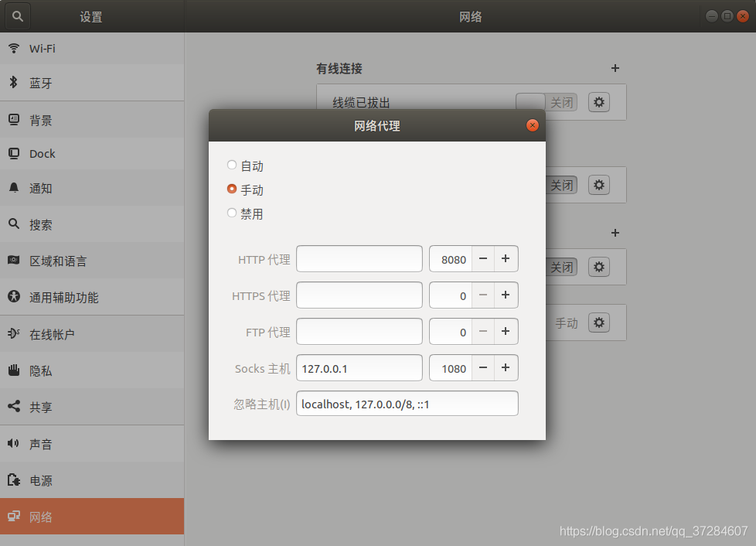
Task: Open Sharing (共享) settings
Action: click(92, 407)
